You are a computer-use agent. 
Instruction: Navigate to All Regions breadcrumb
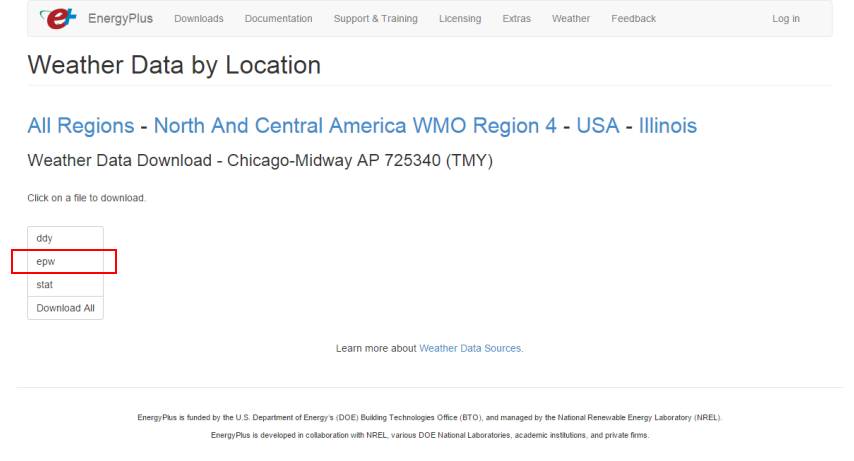point(81,126)
